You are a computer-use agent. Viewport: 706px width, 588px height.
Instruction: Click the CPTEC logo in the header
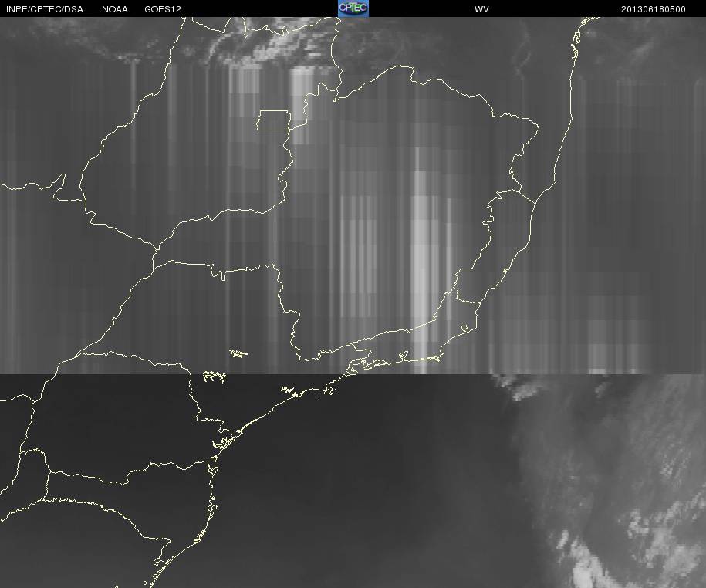coord(353,8)
